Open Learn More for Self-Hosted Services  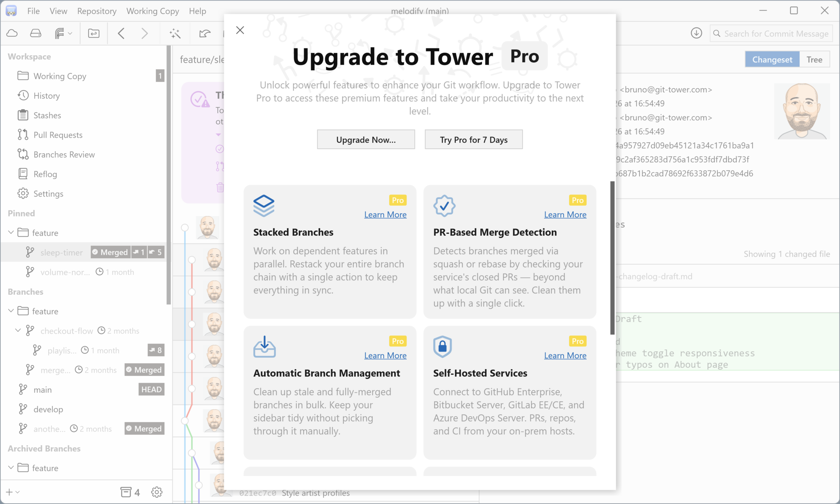click(565, 355)
